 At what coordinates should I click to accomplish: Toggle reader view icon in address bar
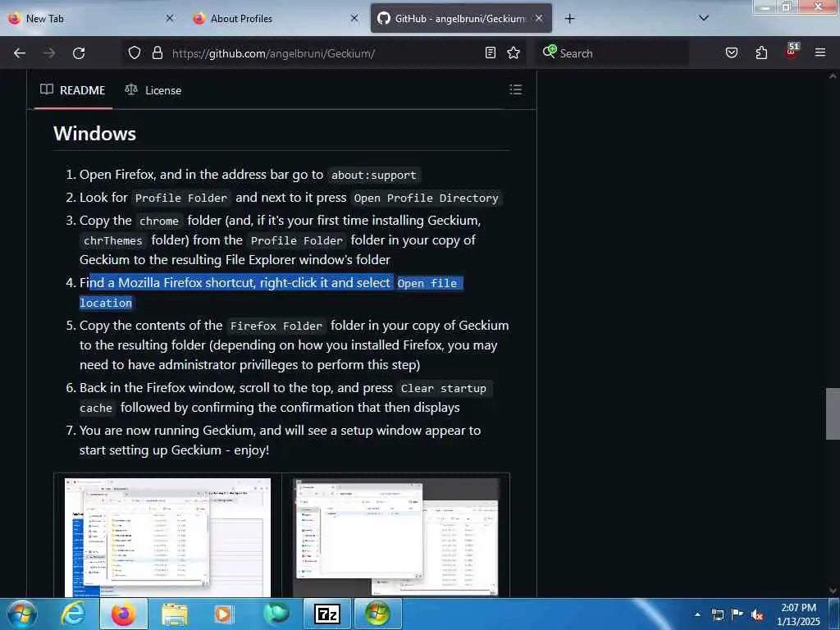coord(491,52)
